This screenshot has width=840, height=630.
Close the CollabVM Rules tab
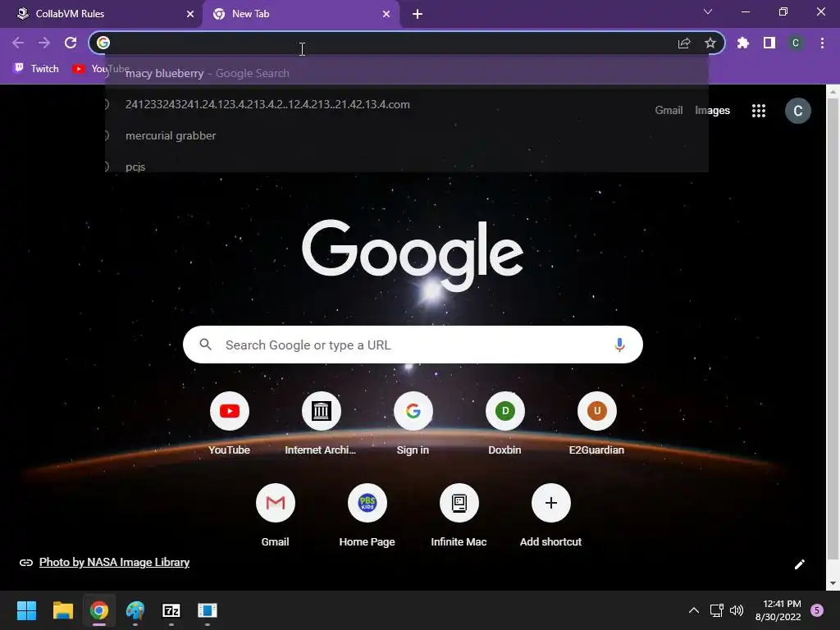190,14
